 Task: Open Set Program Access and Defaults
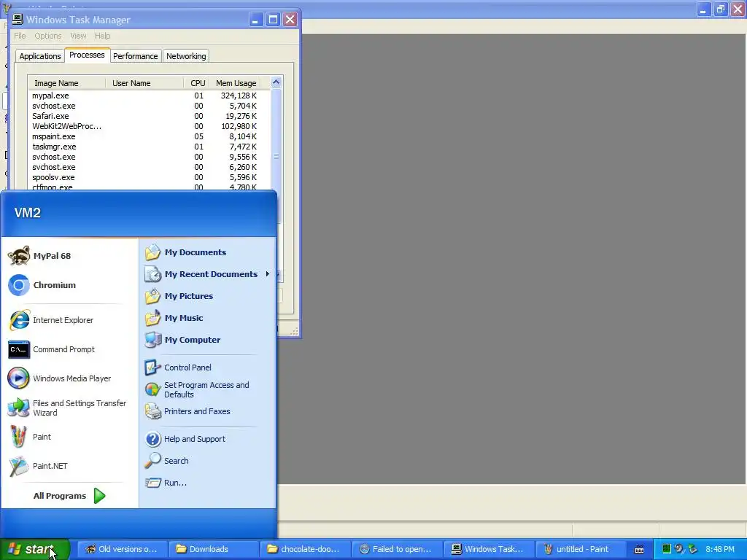pos(208,389)
